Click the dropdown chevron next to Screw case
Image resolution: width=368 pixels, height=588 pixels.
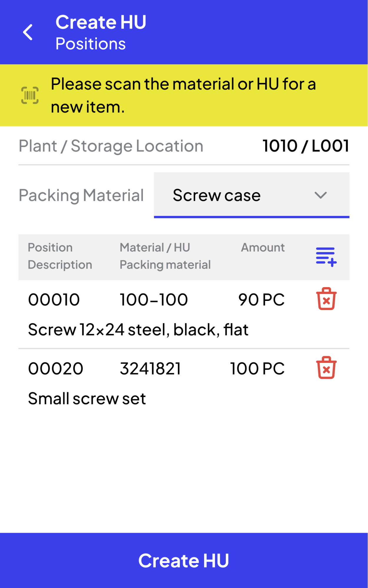click(320, 195)
